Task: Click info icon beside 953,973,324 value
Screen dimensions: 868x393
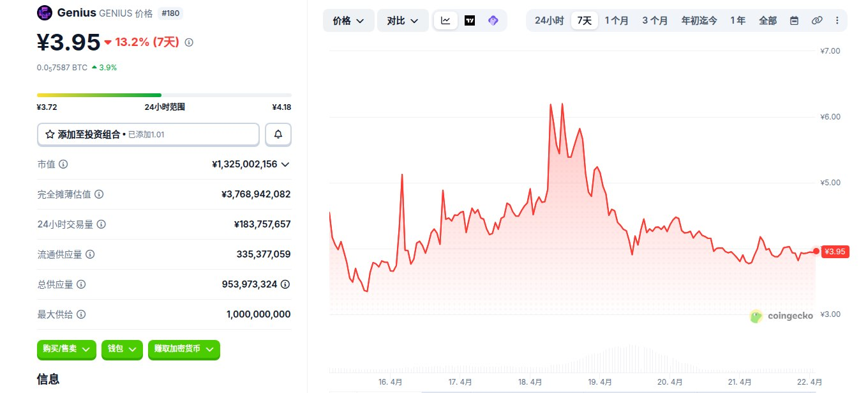Action: tap(285, 284)
